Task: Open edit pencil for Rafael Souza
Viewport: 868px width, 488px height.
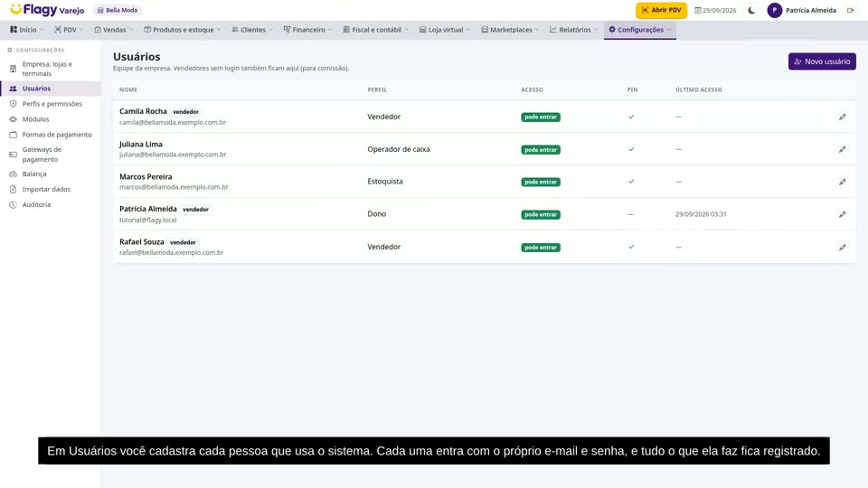Action: 842,248
